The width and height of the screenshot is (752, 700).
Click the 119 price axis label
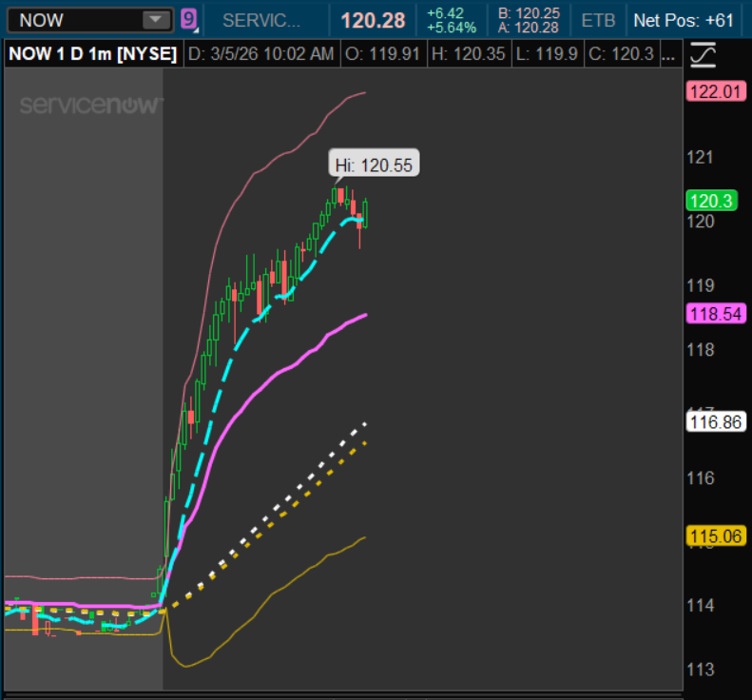click(701, 285)
